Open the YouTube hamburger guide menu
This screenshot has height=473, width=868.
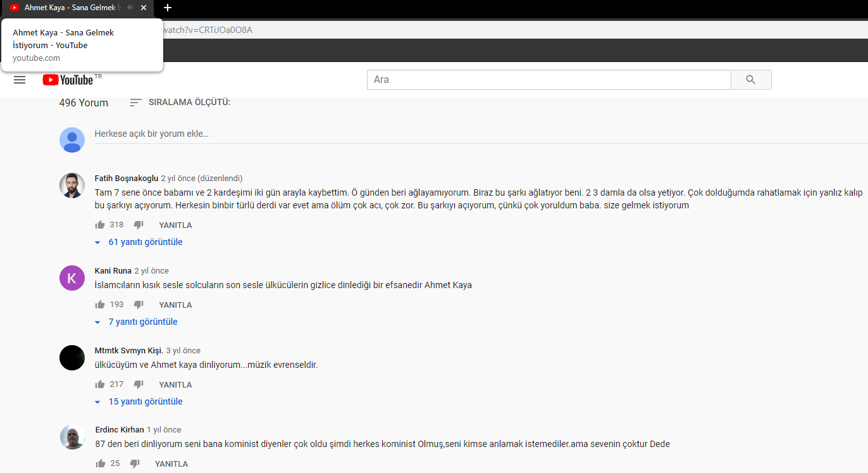[x=20, y=80]
